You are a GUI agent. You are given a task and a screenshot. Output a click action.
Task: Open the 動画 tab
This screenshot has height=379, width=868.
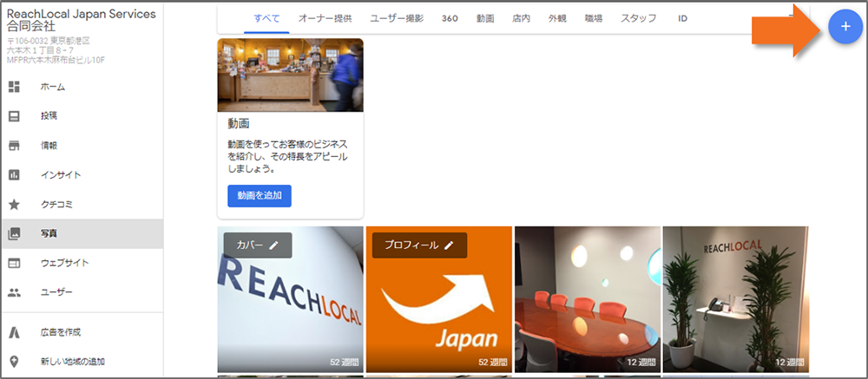tap(485, 18)
